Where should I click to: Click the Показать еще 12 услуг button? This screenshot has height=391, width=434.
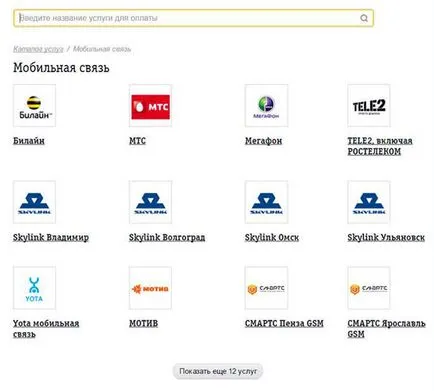[218, 371]
